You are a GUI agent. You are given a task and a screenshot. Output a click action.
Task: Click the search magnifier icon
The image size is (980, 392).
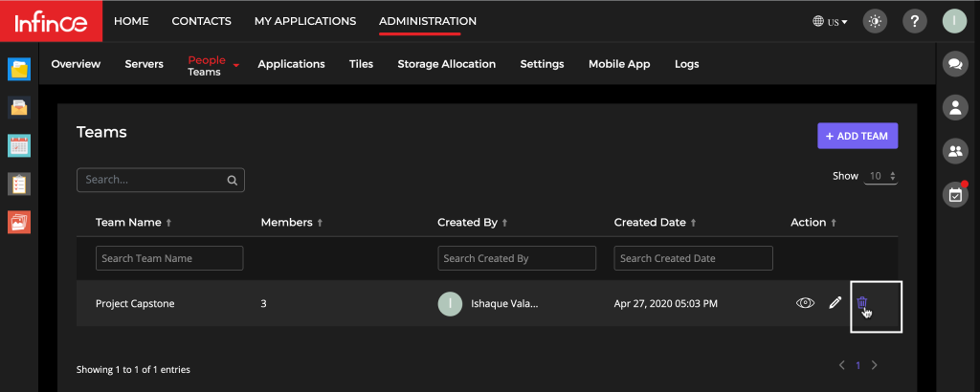tap(232, 181)
